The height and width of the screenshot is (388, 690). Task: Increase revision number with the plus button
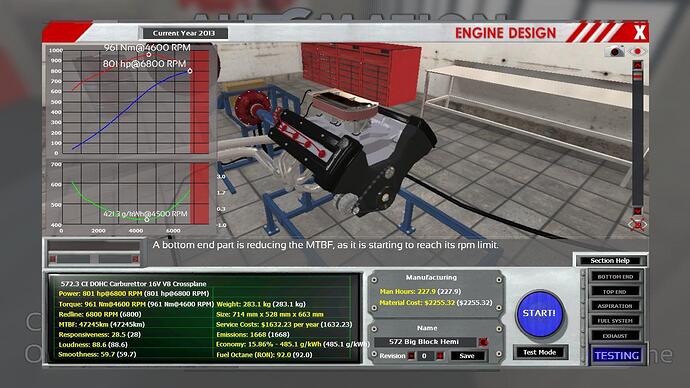pos(439,355)
